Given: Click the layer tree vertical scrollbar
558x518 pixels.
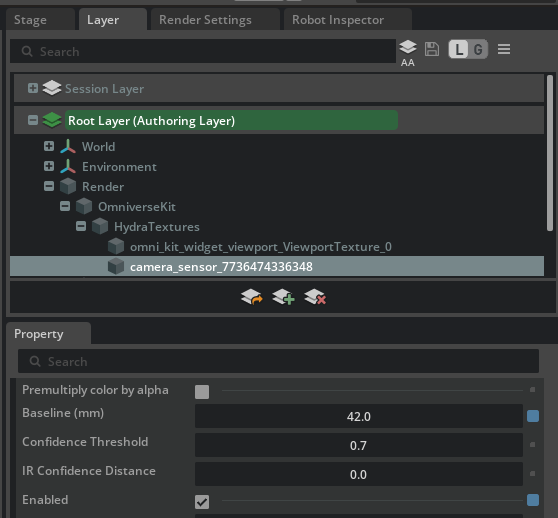Looking at the screenshot, I should point(550,153).
